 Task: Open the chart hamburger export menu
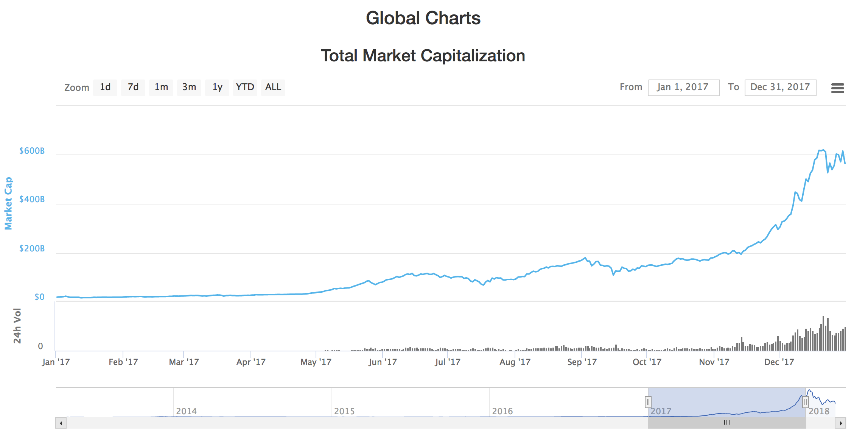tap(837, 88)
